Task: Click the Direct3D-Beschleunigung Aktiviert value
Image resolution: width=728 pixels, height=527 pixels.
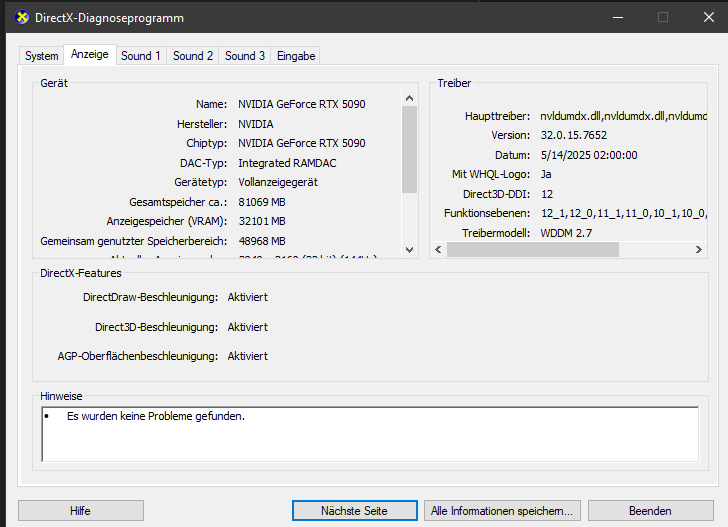Action: (247, 327)
